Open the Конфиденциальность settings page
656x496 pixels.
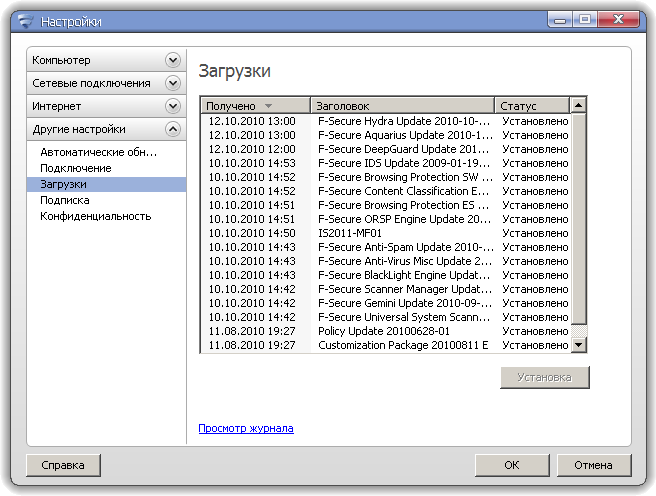pyautogui.click(x=95, y=216)
